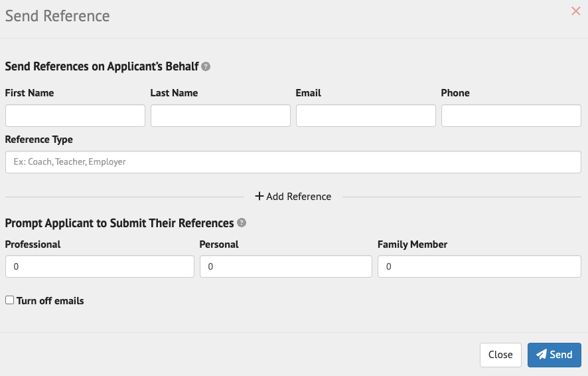Screen dimensions: 588x376
Task: Click into the Last Name field
Action: point(220,116)
